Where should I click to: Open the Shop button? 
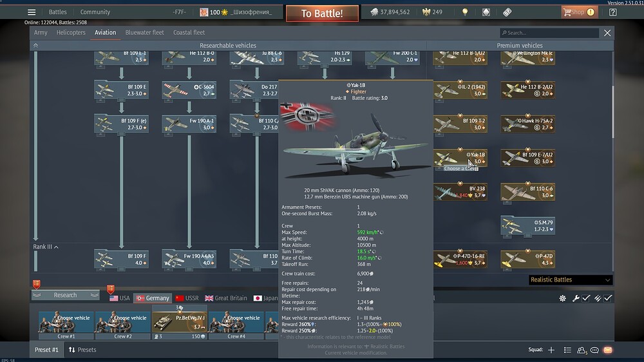(578, 12)
